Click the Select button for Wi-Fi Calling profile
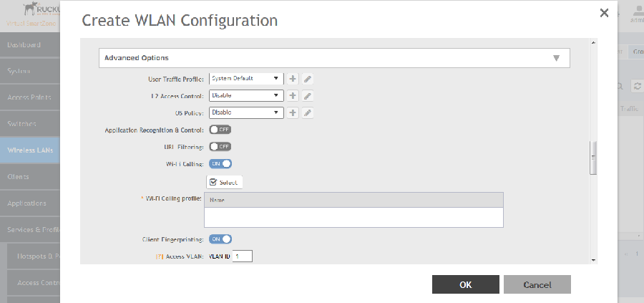This screenshot has width=644, height=303. click(x=225, y=182)
